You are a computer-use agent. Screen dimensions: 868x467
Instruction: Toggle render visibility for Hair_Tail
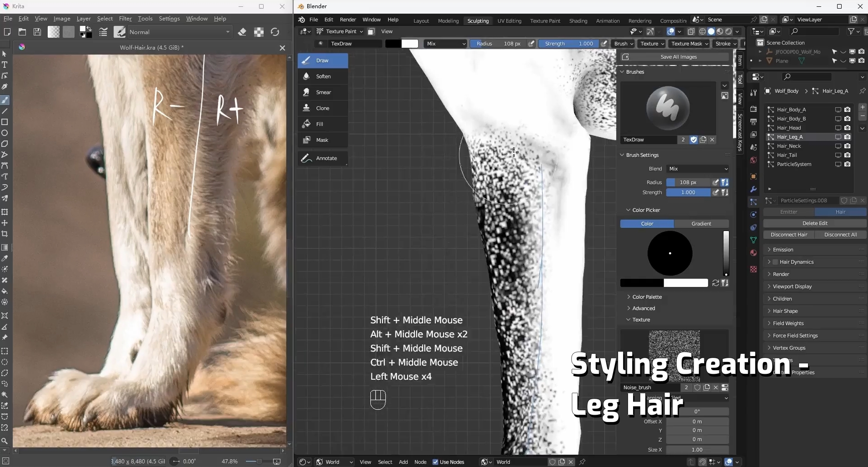(848, 155)
